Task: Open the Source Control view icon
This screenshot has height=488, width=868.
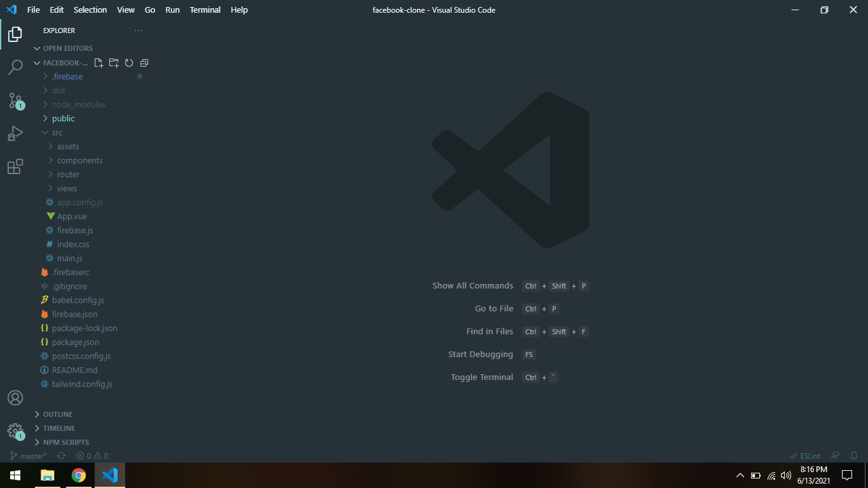Action: click(15, 100)
